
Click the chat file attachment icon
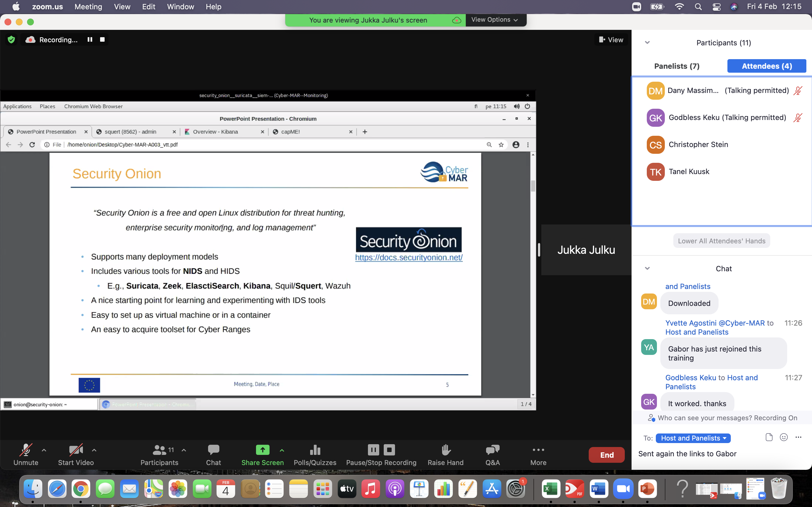[769, 437]
